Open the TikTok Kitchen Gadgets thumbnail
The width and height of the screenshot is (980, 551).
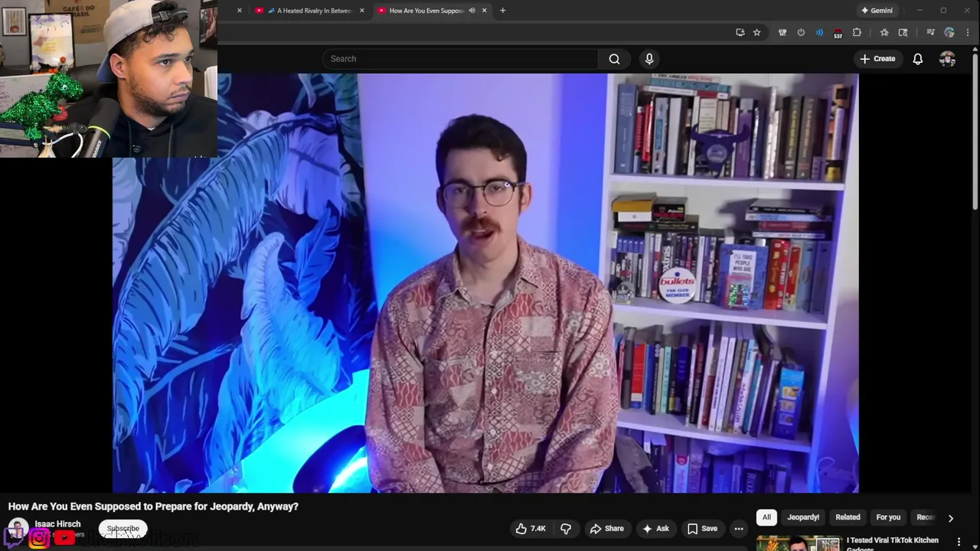pos(799,543)
